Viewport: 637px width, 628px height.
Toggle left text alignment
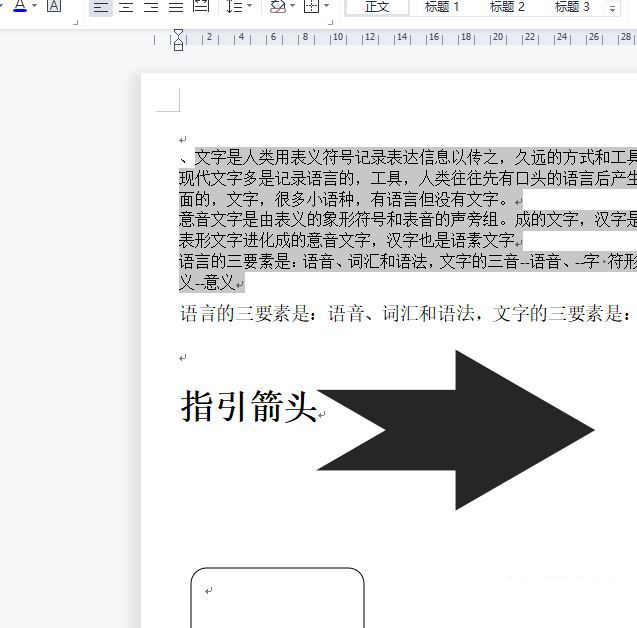101,7
